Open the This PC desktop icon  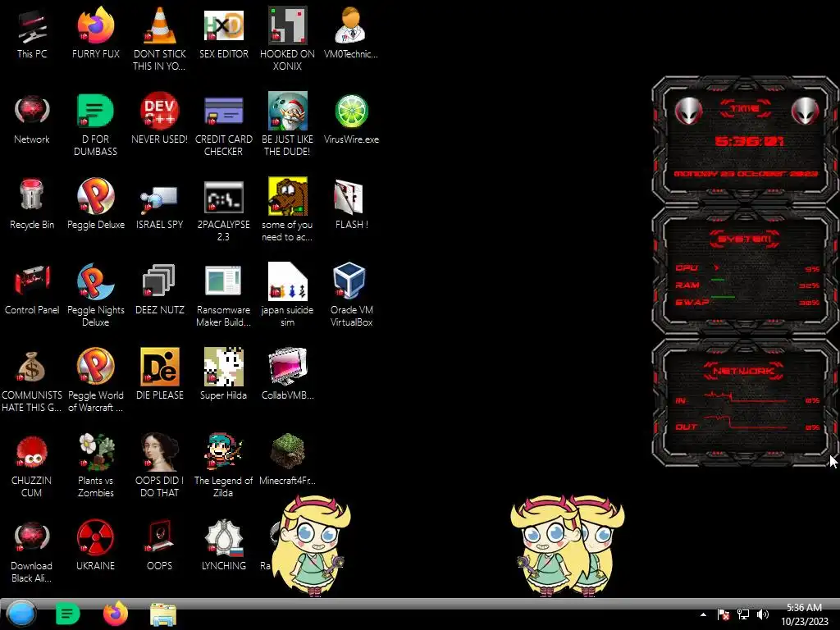pyautogui.click(x=32, y=33)
